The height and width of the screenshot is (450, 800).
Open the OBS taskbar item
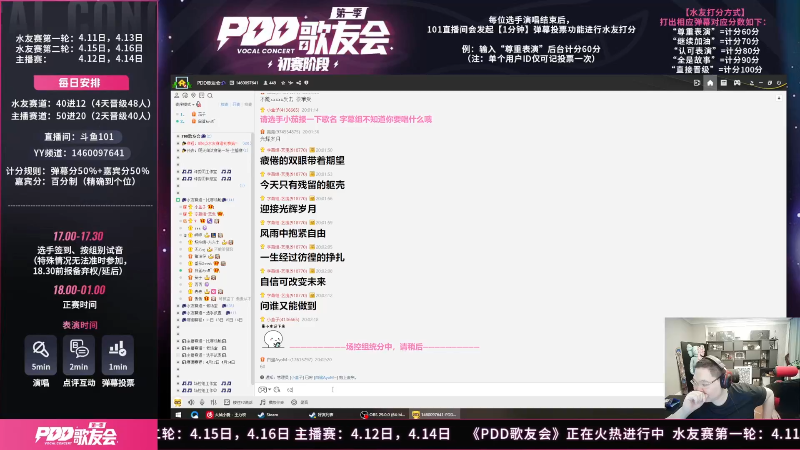coord(383,415)
